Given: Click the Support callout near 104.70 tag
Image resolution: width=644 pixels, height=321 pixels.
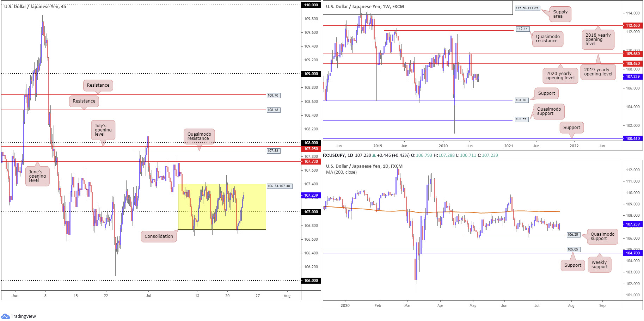Looking at the screenshot, I should 546,93.
